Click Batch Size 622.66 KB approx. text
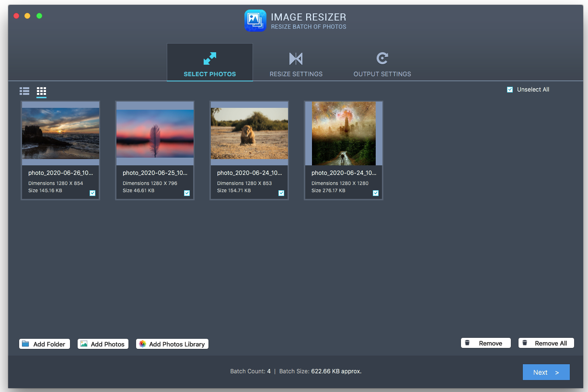This screenshot has height=392, width=588. point(321,371)
